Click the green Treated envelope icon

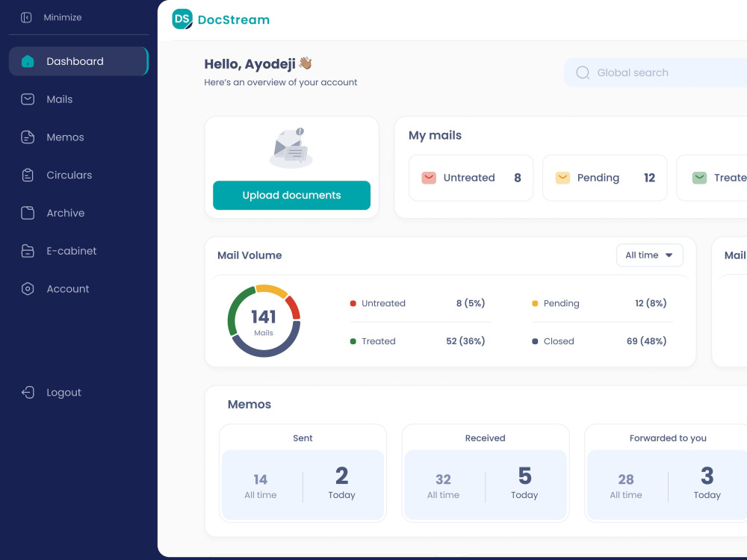pos(699,178)
